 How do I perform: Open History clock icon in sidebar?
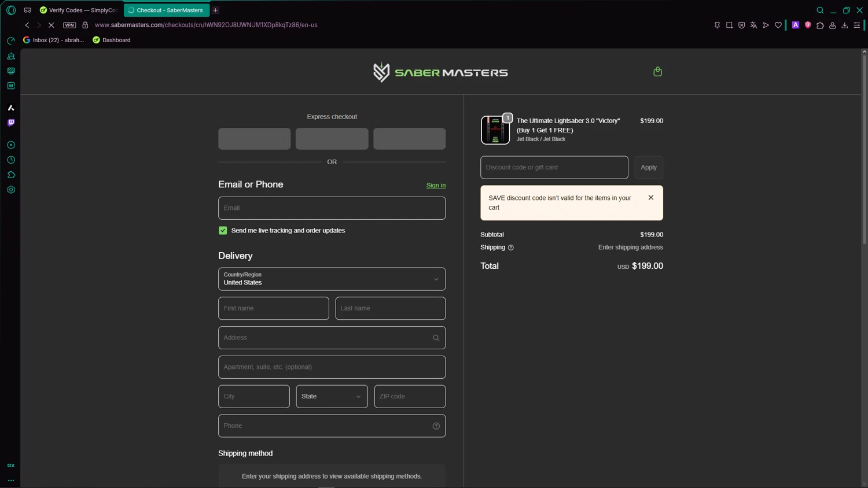point(11,160)
